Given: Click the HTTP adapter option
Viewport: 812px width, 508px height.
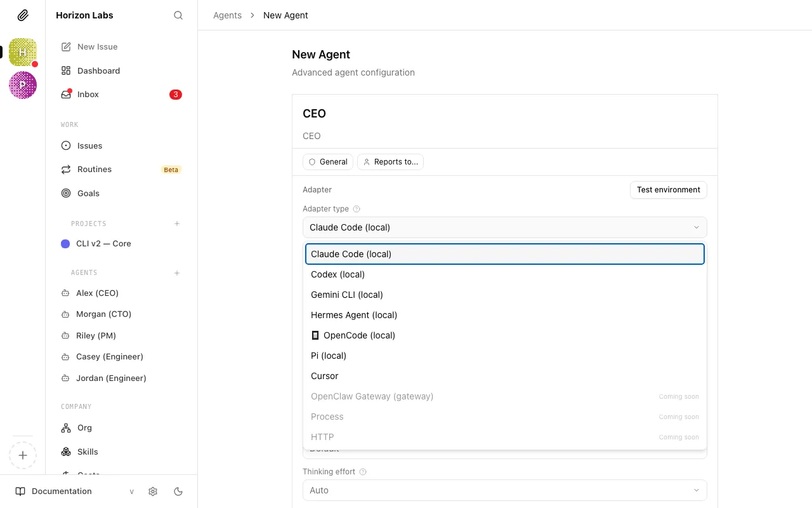Looking at the screenshot, I should [504, 437].
